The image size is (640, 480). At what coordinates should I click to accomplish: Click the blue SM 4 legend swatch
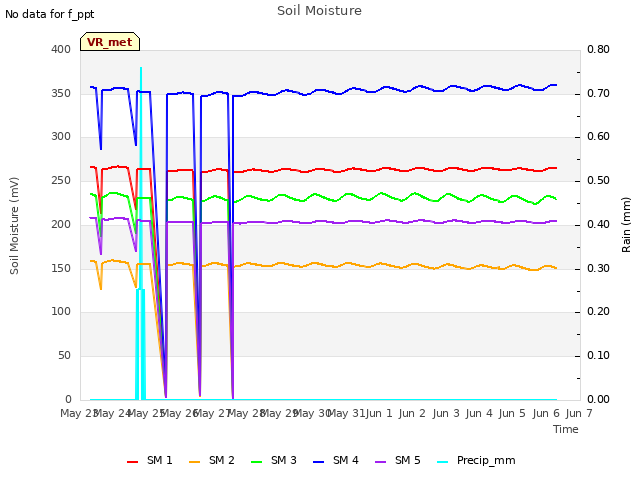[318, 462]
